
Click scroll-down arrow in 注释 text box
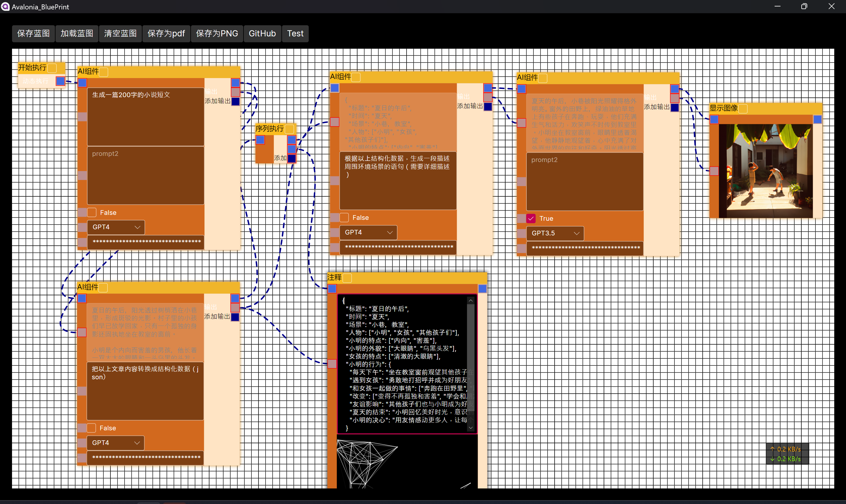[471, 428]
